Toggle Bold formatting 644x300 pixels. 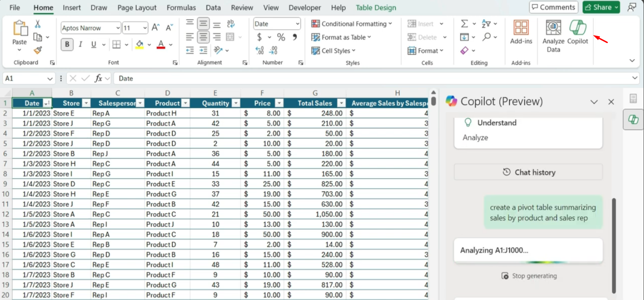click(67, 44)
